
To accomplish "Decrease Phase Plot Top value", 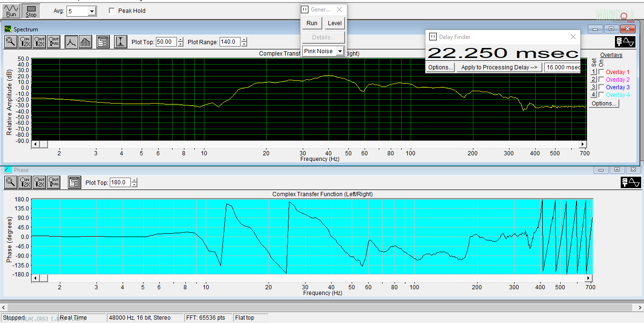I will tap(135, 185).
